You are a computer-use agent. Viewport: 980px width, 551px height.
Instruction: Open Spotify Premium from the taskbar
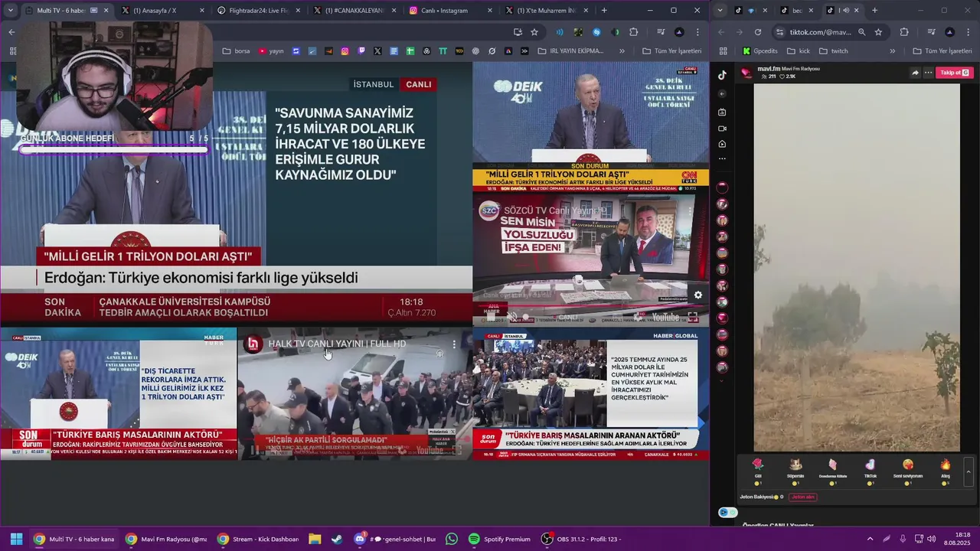point(498,539)
